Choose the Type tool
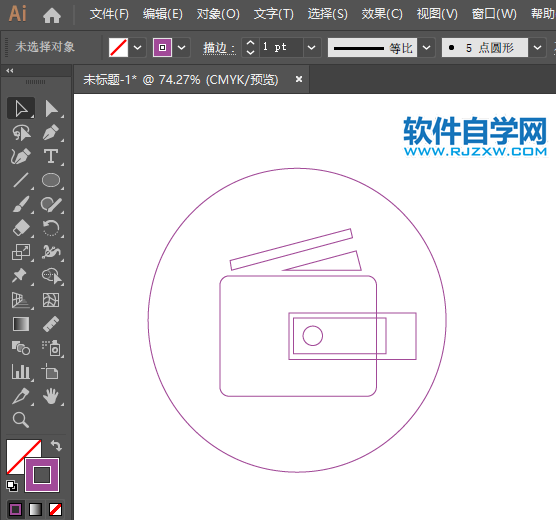Image resolution: width=556 pixels, height=520 pixels. (x=51, y=156)
